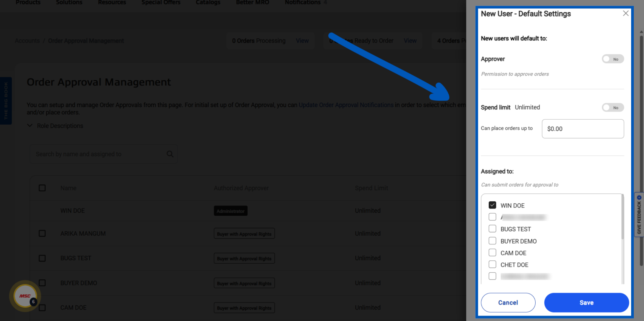644x321 pixels.
Task: Click the Search by name input
Action: [104, 154]
